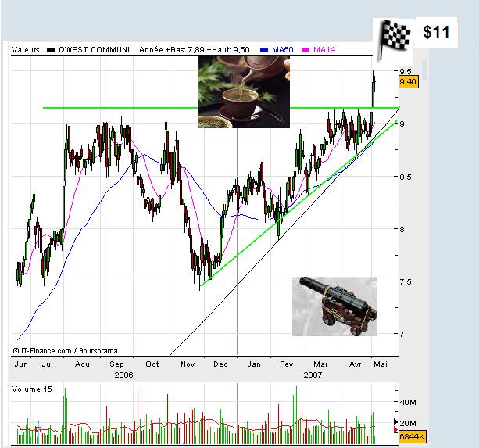Select the MA50 legend label
Screen dimensions: 479x448
click(x=283, y=50)
